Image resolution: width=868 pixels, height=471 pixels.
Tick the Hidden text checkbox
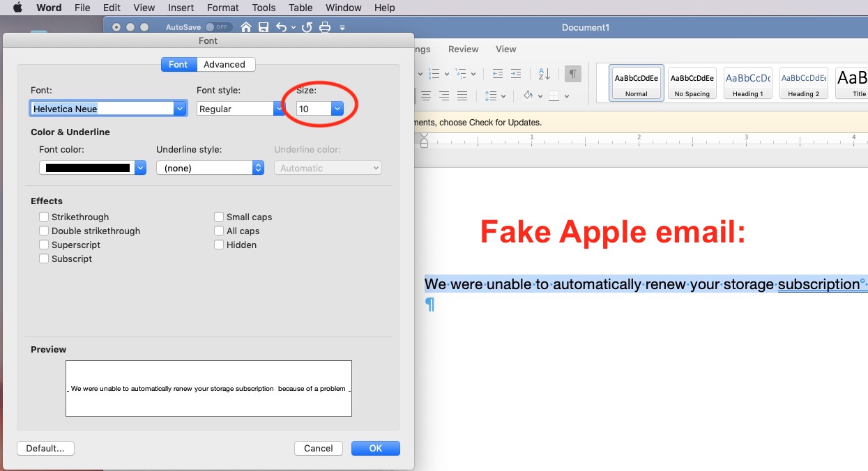(x=219, y=245)
